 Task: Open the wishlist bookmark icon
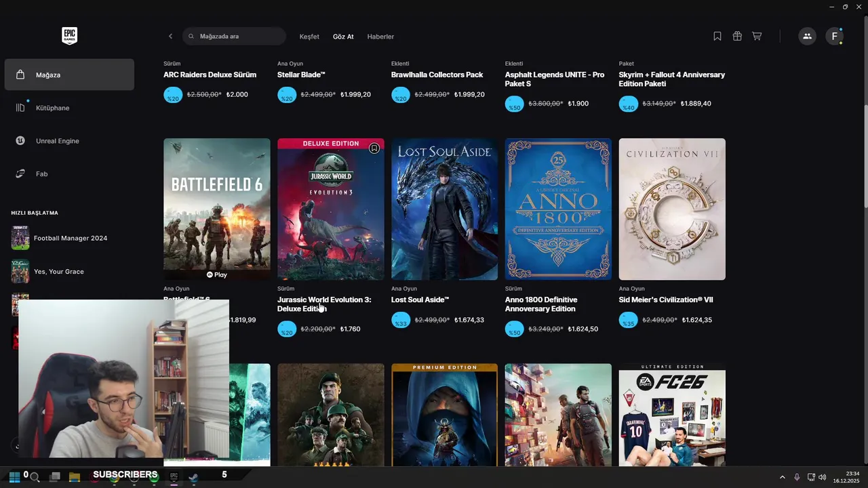click(717, 36)
